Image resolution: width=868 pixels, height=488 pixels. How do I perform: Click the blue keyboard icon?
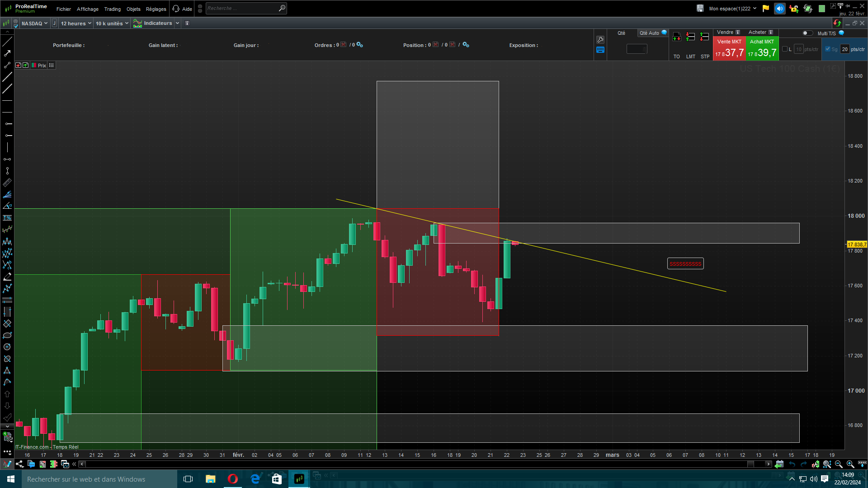(x=600, y=50)
